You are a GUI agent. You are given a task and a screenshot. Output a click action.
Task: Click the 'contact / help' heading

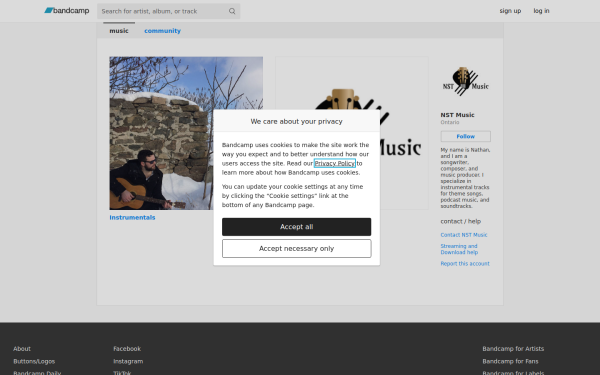[461, 221]
